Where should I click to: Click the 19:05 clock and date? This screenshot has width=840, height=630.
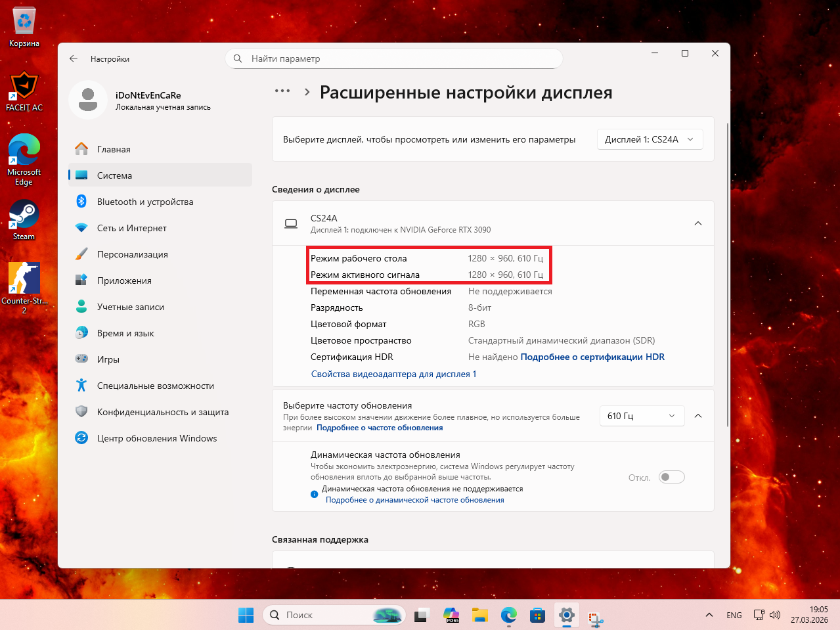pos(809,615)
